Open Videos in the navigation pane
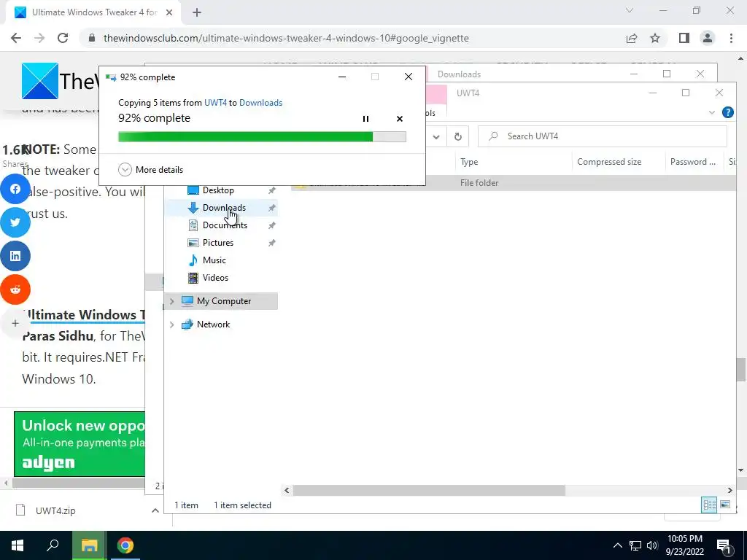The image size is (747, 560). pos(215,278)
